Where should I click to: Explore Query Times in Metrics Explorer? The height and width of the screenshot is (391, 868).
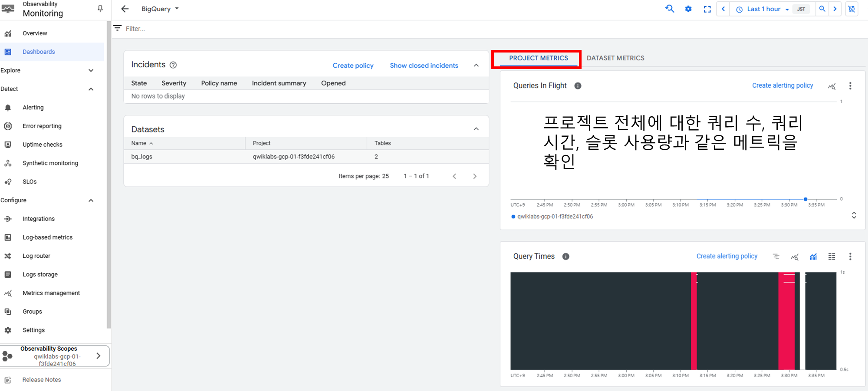795,256
